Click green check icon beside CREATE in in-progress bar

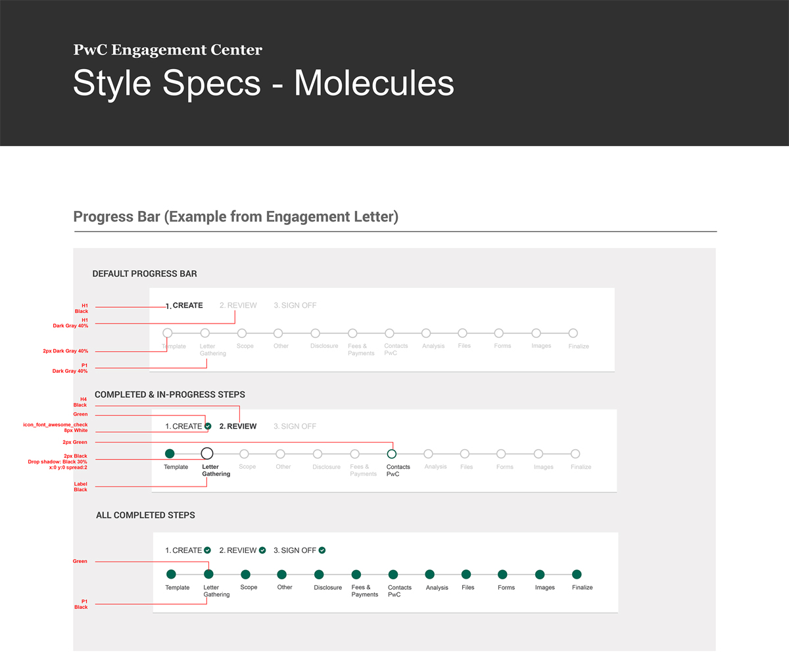[208, 426]
